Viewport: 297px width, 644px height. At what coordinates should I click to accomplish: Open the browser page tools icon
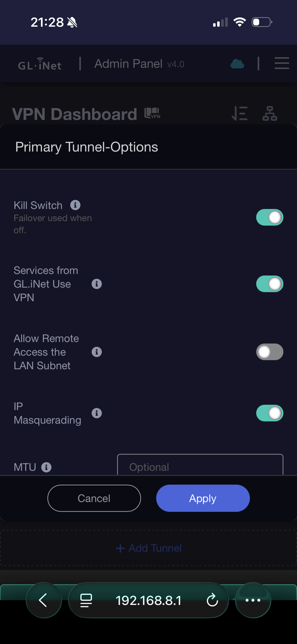[x=86, y=600]
